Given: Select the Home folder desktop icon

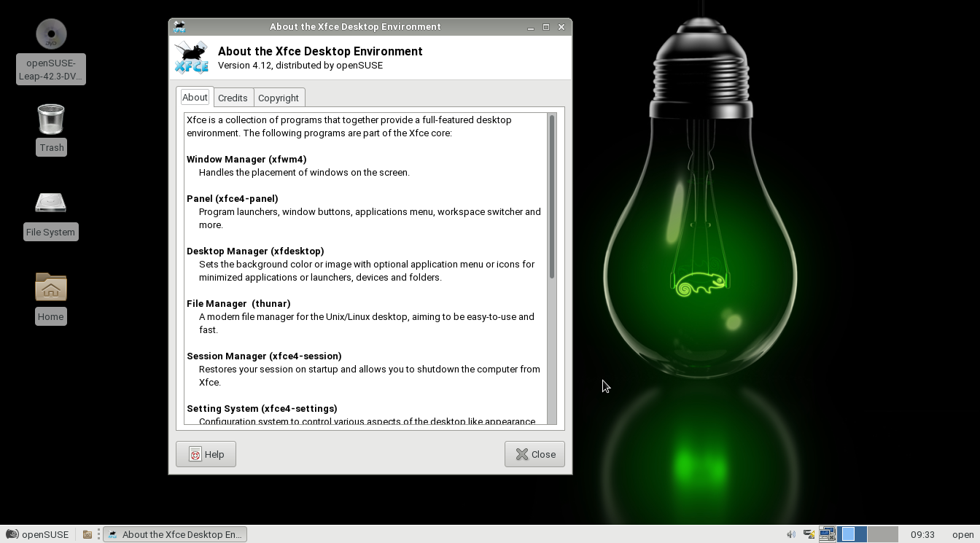Looking at the screenshot, I should click(50, 288).
